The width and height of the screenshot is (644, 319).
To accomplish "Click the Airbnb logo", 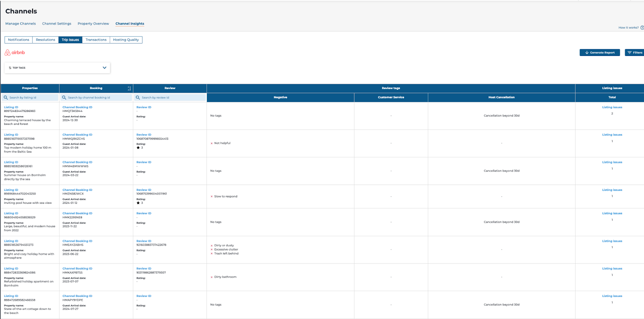I will [x=14, y=53].
